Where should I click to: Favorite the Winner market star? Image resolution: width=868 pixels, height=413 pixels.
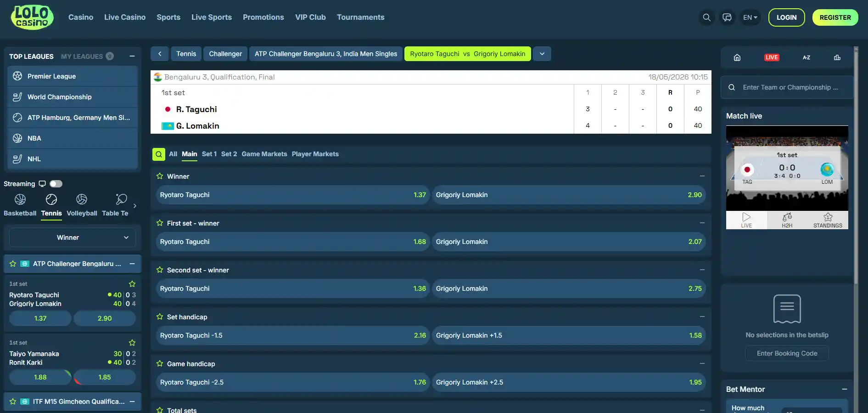(x=160, y=176)
